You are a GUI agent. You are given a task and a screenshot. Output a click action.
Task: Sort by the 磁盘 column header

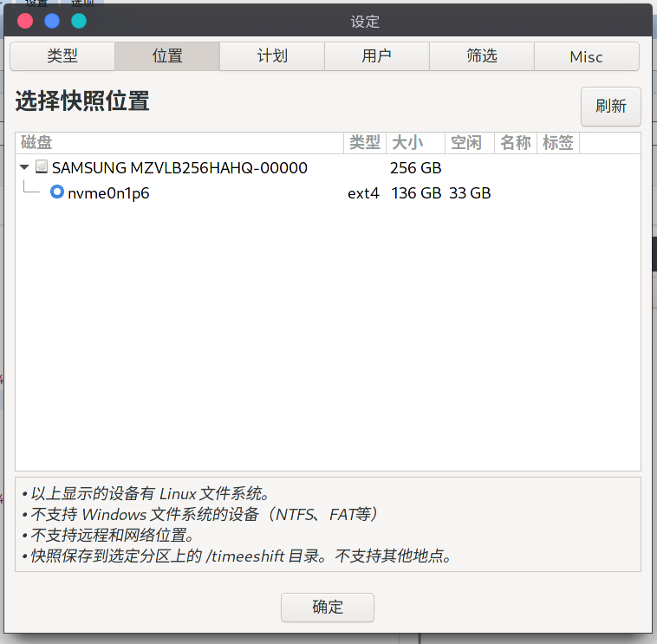pyautogui.click(x=179, y=143)
